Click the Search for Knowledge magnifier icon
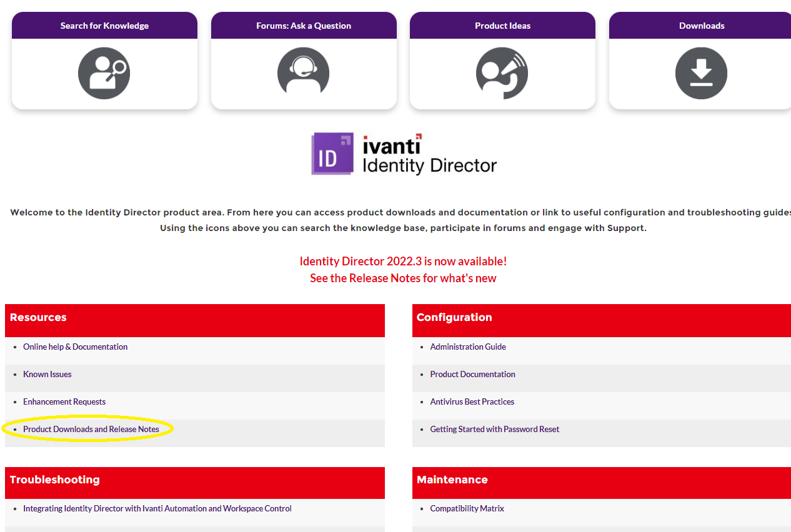Screen dimensions: 791x532 coord(104,73)
